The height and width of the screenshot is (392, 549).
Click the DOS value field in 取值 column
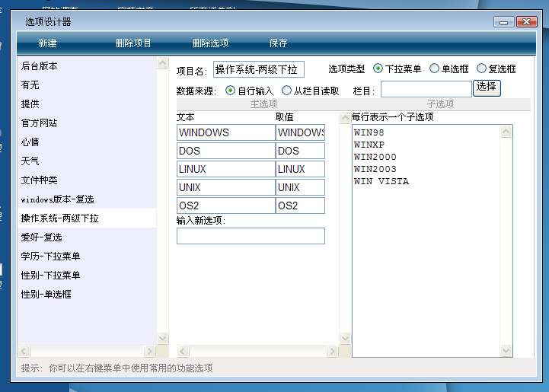coord(301,151)
